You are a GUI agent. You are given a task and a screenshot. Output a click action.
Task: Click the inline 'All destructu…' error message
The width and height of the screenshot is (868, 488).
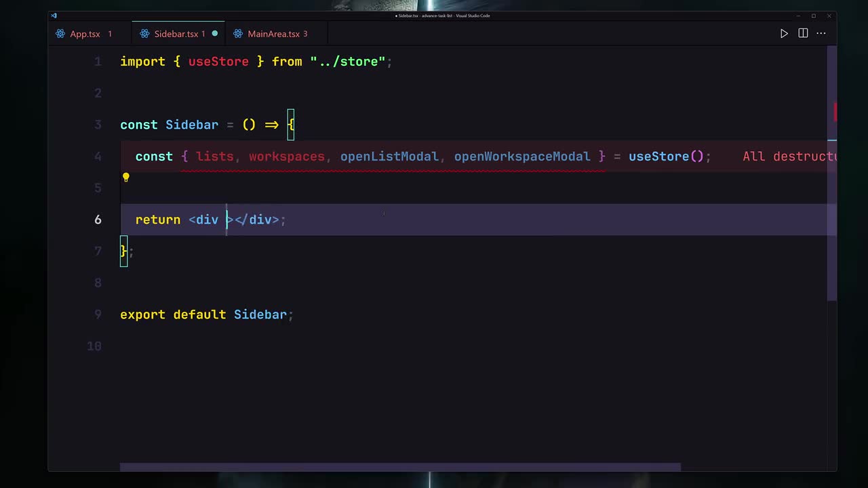click(x=789, y=157)
